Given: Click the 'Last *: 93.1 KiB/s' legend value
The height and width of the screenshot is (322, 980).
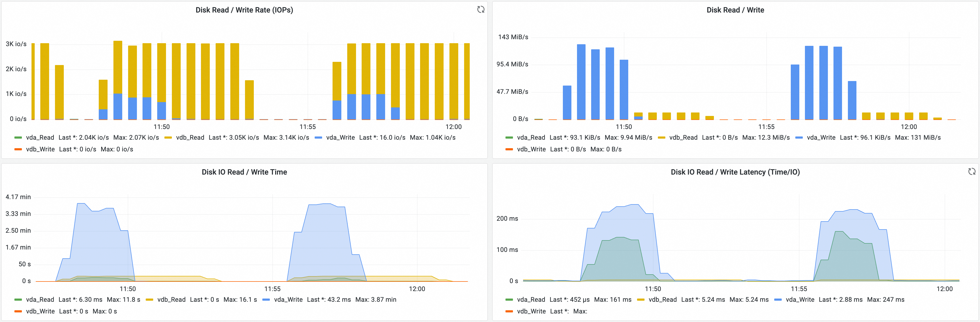Looking at the screenshot, I should 575,137.
